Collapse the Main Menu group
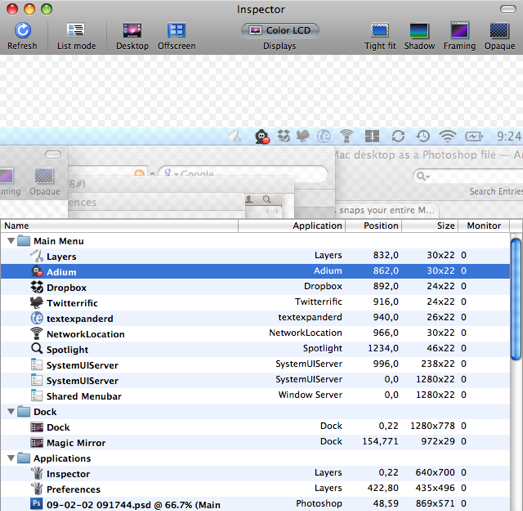Viewport: 523px width, 511px height. 11,240
